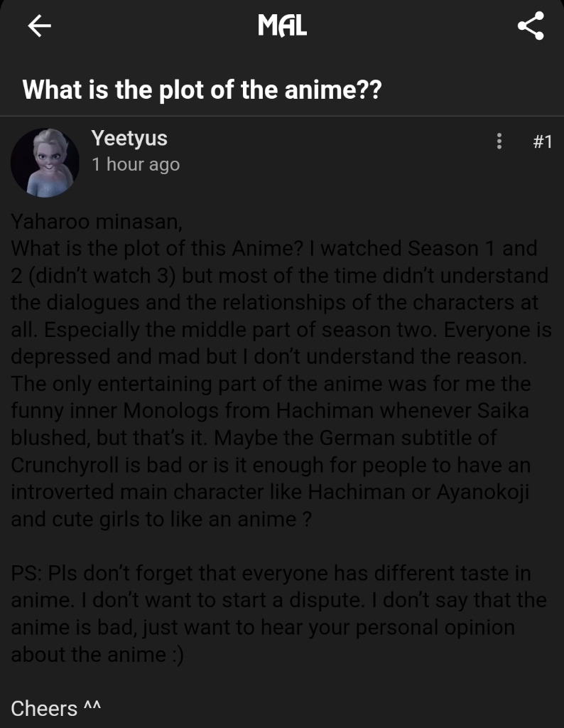The image size is (564, 728).
Task: Return to the previous screen via navigation arrow
Action: click(x=39, y=27)
